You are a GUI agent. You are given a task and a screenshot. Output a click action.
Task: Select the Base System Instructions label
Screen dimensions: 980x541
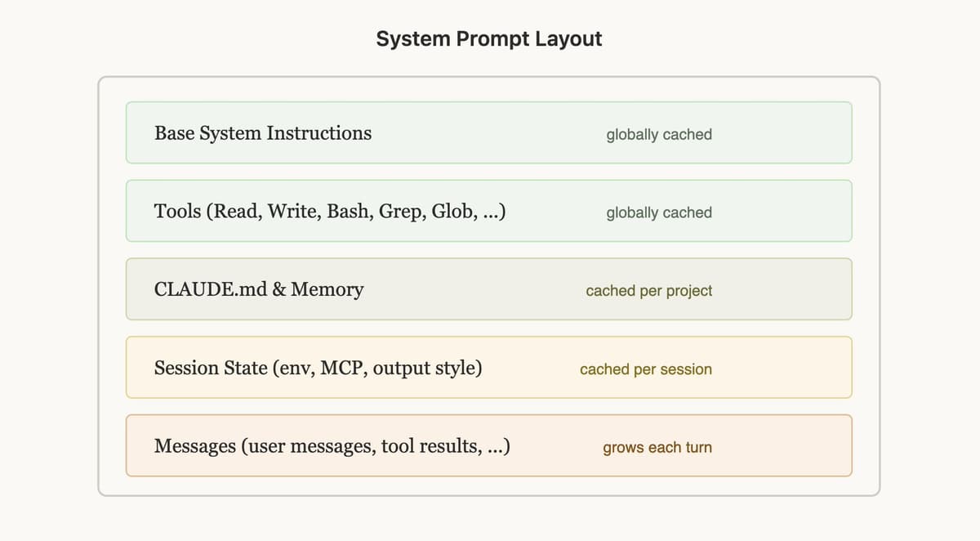coord(262,133)
